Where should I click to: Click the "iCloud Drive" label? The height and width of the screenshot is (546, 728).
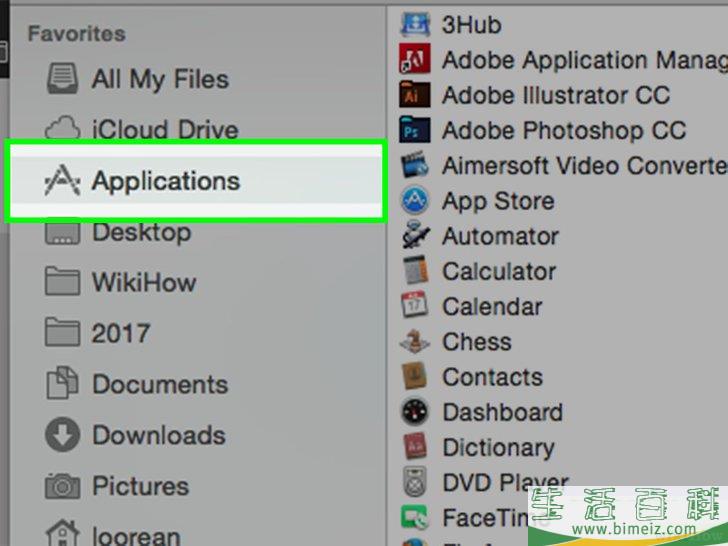click(165, 130)
